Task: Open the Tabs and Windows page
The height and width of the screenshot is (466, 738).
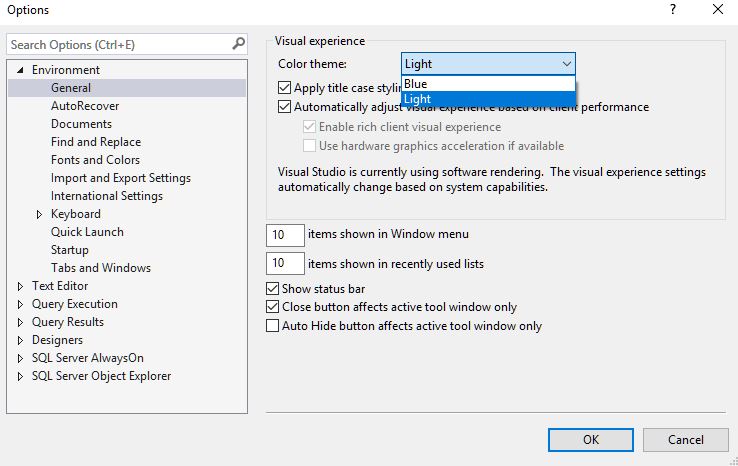Action: click(x=100, y=268)
